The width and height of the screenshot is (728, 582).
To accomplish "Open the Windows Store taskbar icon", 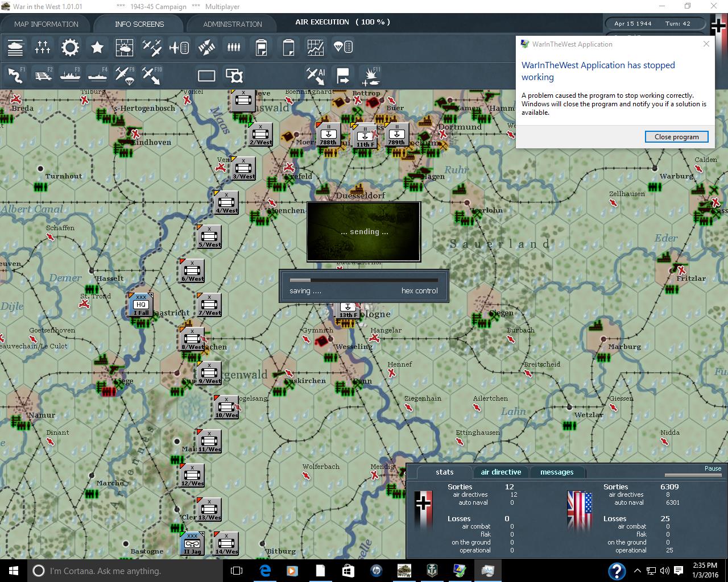I will point(349,571).
